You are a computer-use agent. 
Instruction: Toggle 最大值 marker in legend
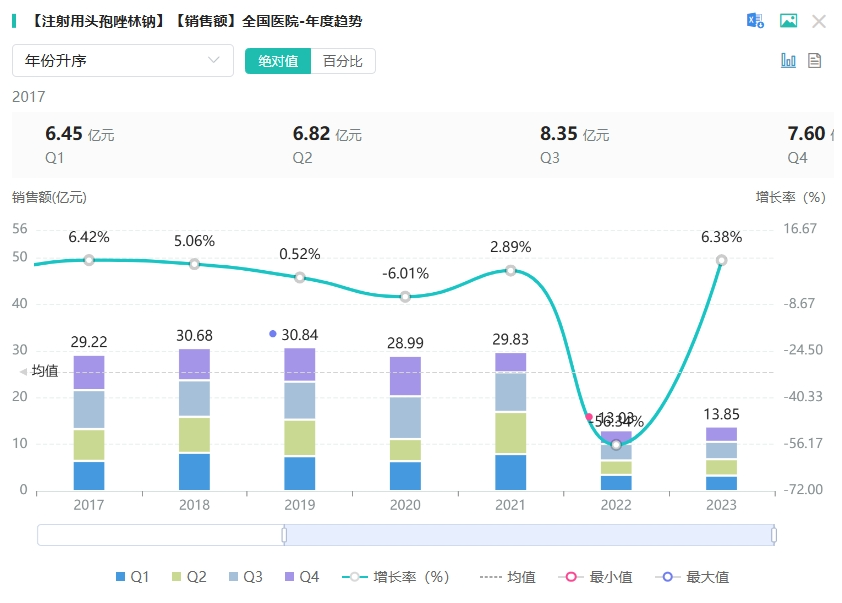(691, 577)
